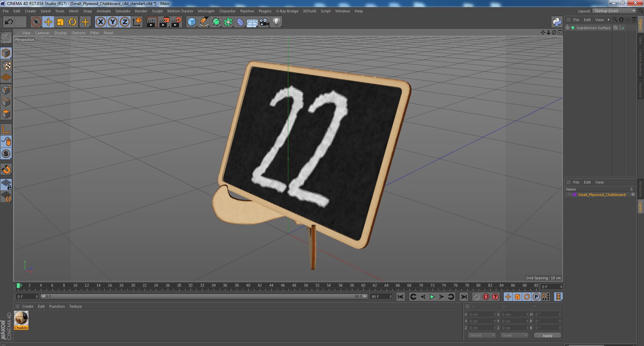The height and width of the screenshot is (346, 644).
Task: Toggle Subdivision Surface green enable checkmark
Action: pyautogui.click(x=623, y=28)
